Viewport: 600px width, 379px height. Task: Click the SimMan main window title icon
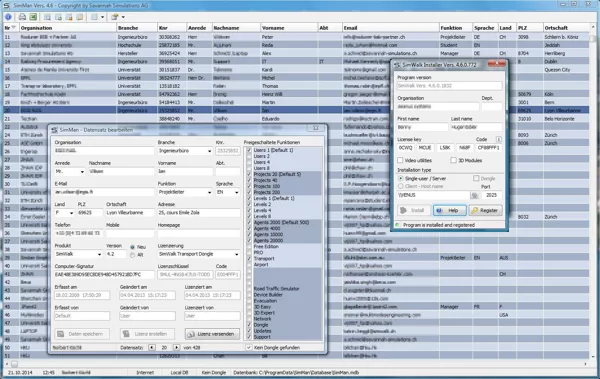click(x=6, y=5)
